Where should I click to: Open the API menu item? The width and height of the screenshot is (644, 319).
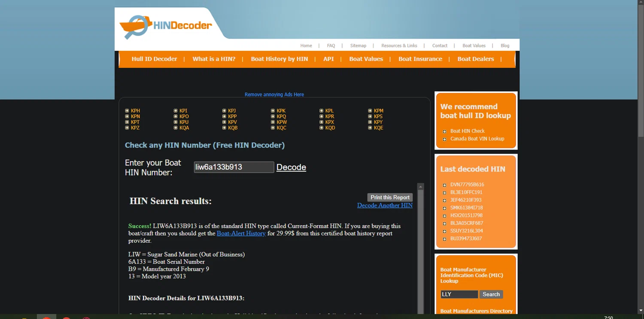328,59
